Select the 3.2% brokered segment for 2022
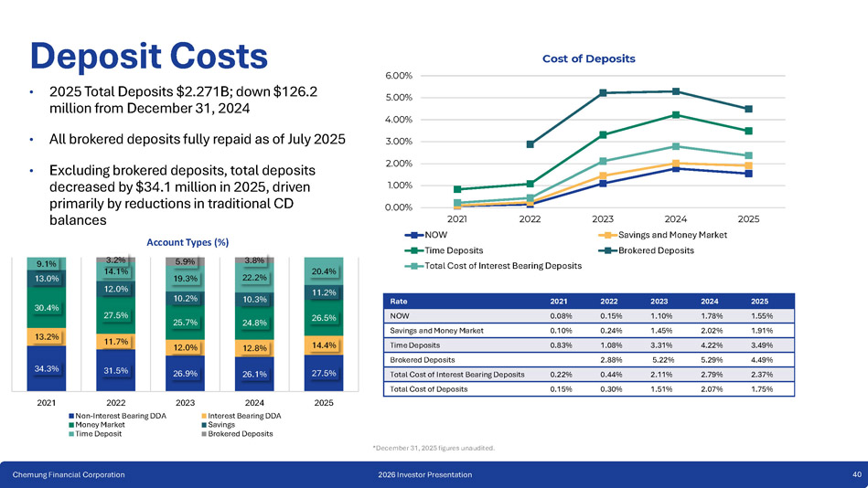The image size is (868, 488). (x=116, y=260)
